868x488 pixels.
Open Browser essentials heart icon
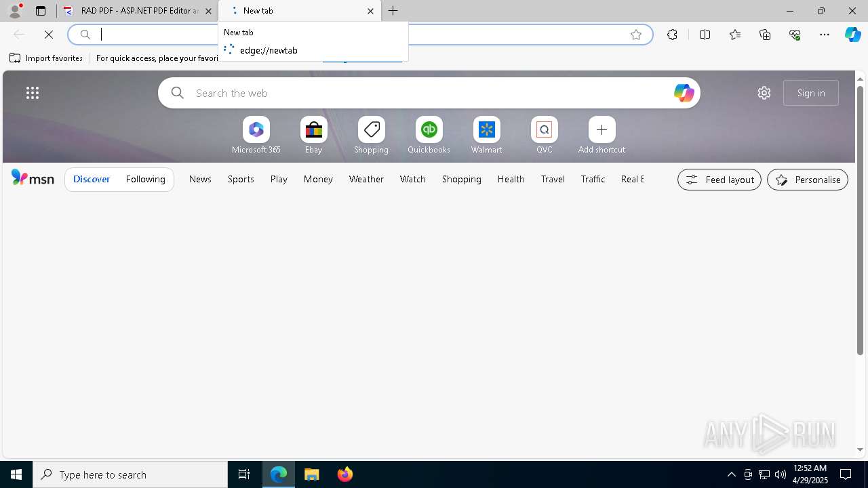pyautogui.click(x=795, y=35)
